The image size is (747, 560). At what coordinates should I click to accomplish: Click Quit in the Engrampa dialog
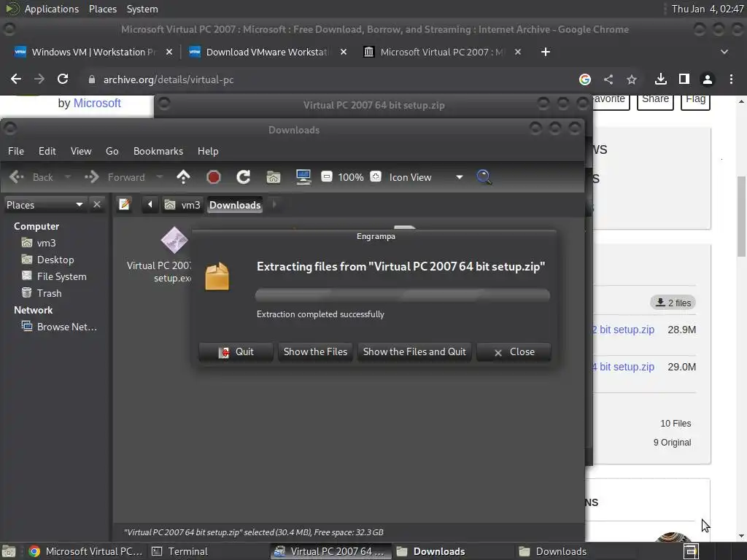pyautogui.click(x=236, y=352)
